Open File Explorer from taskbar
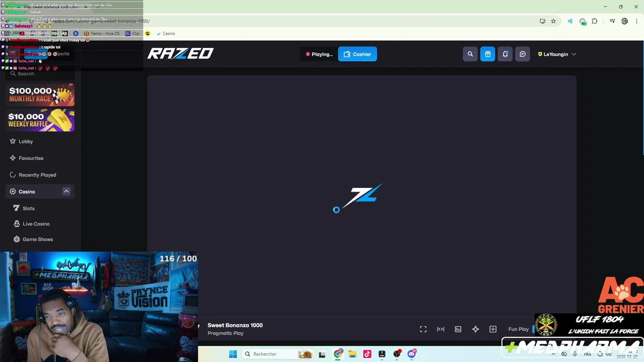 (352, 354)
